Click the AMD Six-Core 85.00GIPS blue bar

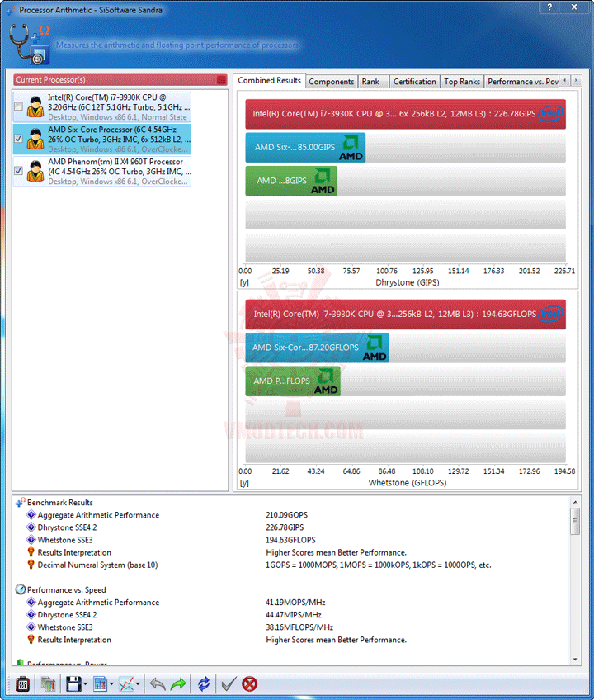point(305,147)
